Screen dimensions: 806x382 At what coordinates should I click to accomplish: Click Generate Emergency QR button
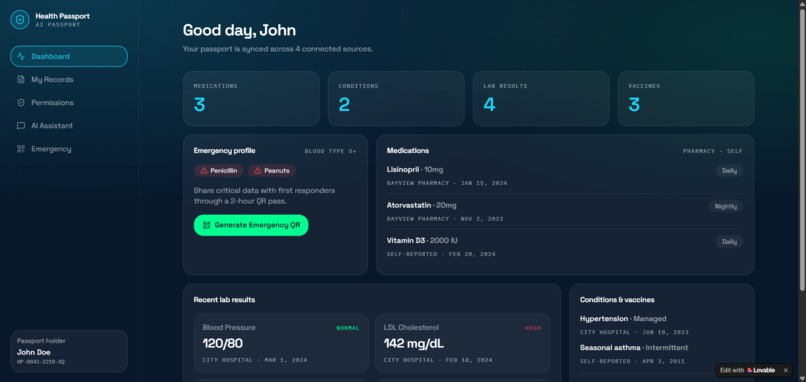(x=251, y=225)
